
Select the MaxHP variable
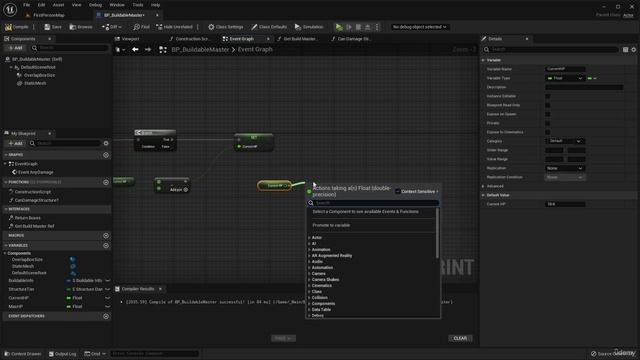click(x=16, y=307)
